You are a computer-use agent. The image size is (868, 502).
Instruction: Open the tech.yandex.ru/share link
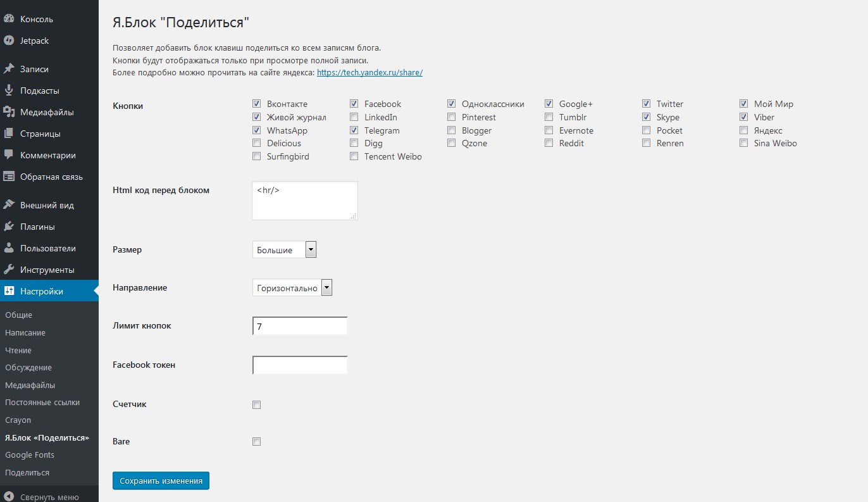click(x=369, y=72)
